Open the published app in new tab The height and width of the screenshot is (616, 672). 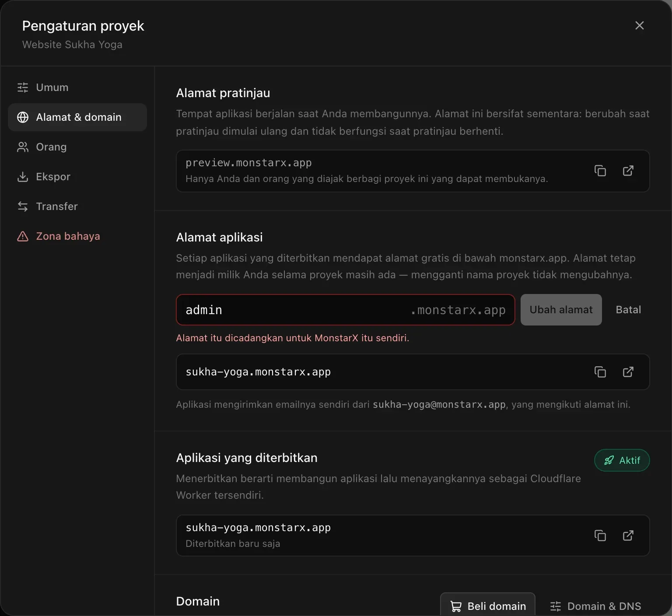click(x=628, y=535)
